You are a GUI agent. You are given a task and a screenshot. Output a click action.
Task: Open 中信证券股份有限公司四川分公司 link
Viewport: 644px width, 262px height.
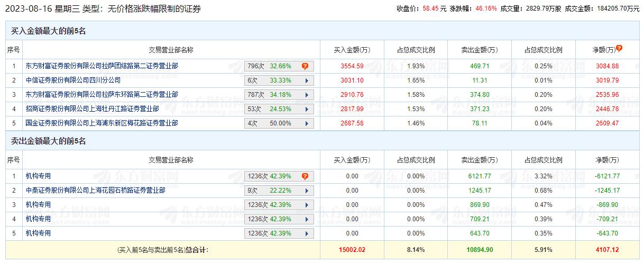(x=73, y=80)
